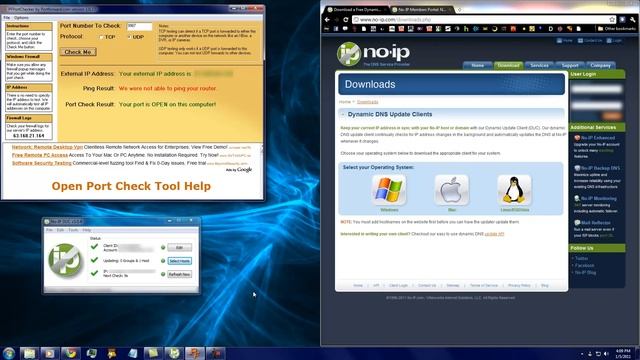
Task: Click the No-IP Backup DNS link
Action: point(600,168)
